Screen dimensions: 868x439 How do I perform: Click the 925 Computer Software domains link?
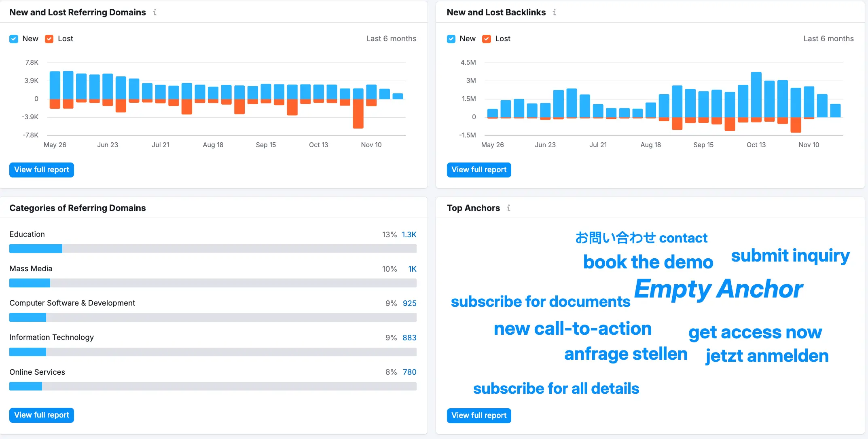coord(409,303)
